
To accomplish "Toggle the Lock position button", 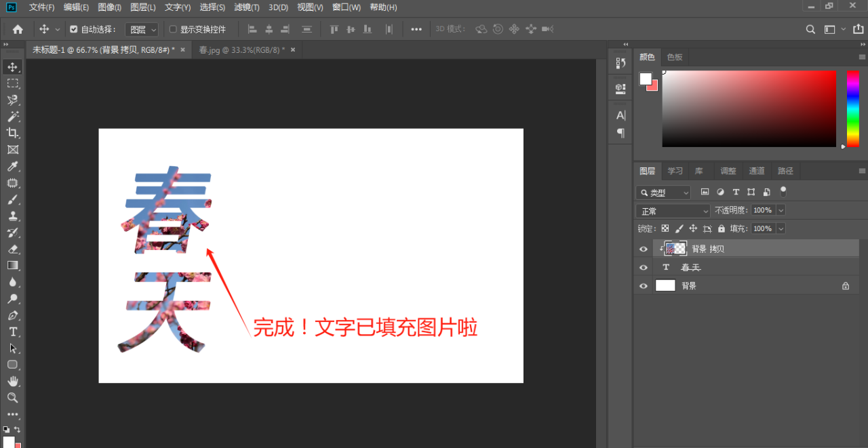I will click(x=693, y=228).
